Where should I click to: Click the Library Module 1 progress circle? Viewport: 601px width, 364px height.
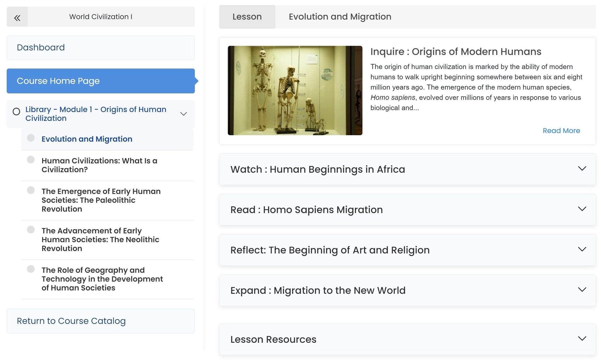(x=16, y=112)
